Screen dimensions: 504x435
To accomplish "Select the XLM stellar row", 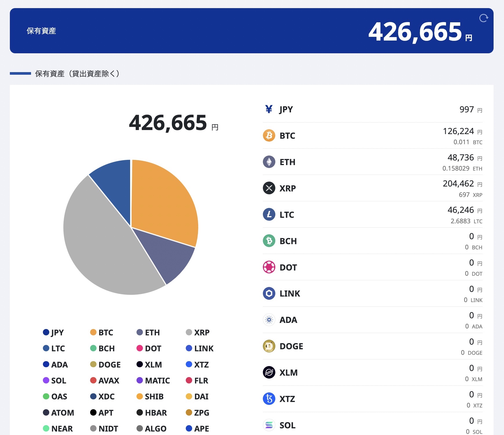I will (372, 373).
